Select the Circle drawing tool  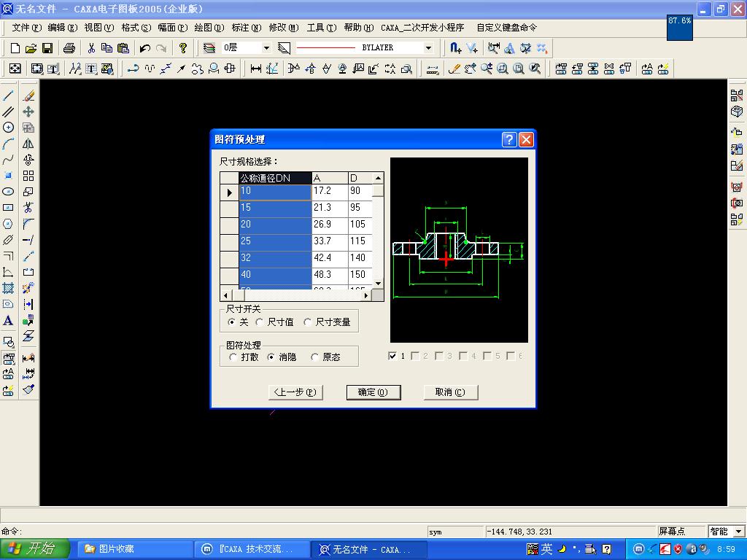coord(8,128)
